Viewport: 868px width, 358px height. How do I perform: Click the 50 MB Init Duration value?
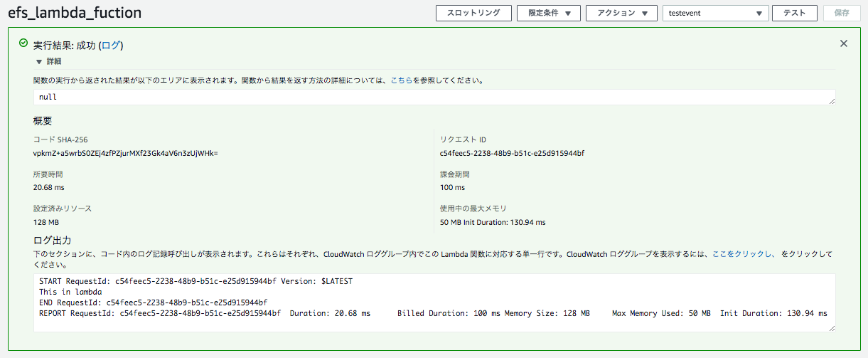tap(493, 222)
